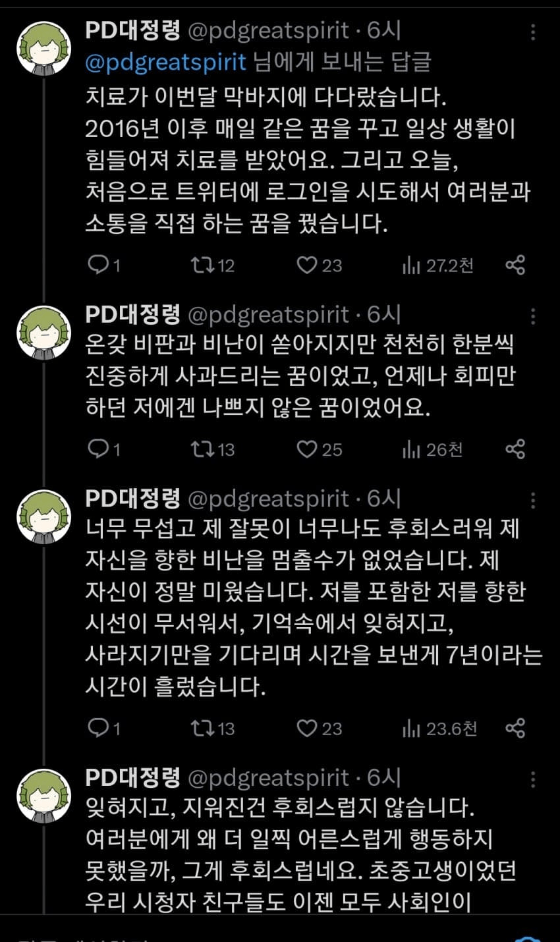Open avatar of the last visible tweet
Screen dimensions: 560x942
tap(43, 796)
